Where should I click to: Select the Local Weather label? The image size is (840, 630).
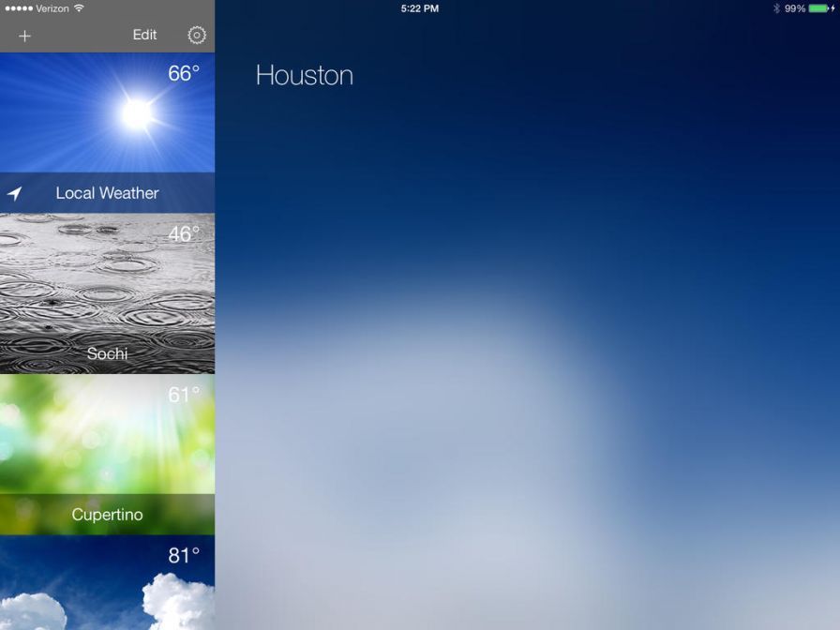[107, 193]
